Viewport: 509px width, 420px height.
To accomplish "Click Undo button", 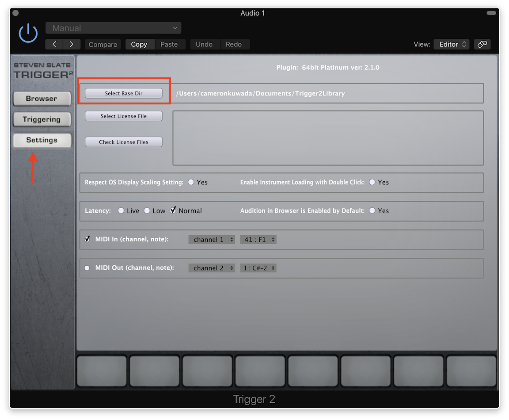I will 204,44.
